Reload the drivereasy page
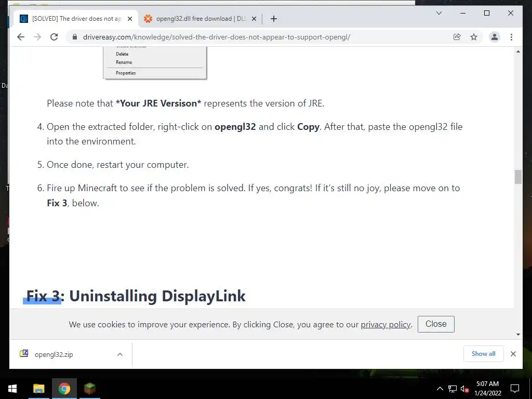This screenshot has width=532, height=399. tap(54, 37)
